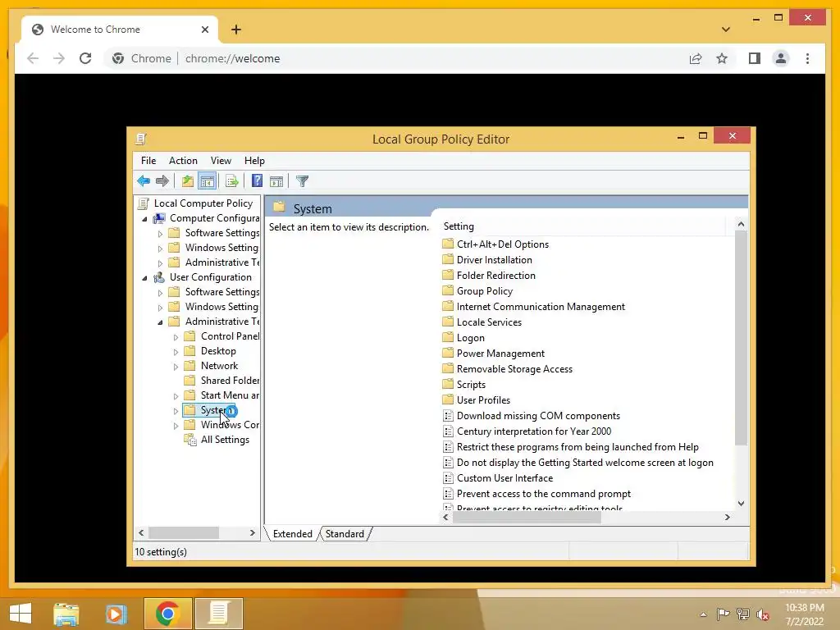
Task: Click the network tray icon
Action: [743, 614]
